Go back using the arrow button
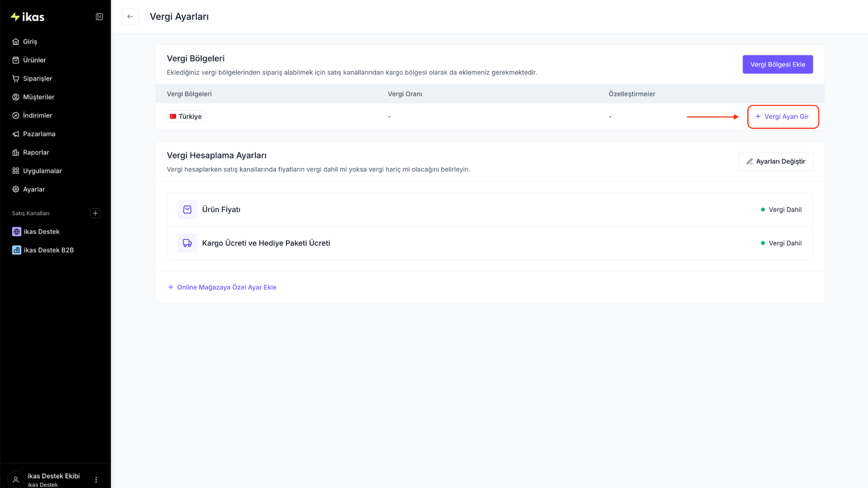The image size is (868, 488). [130, 17]
